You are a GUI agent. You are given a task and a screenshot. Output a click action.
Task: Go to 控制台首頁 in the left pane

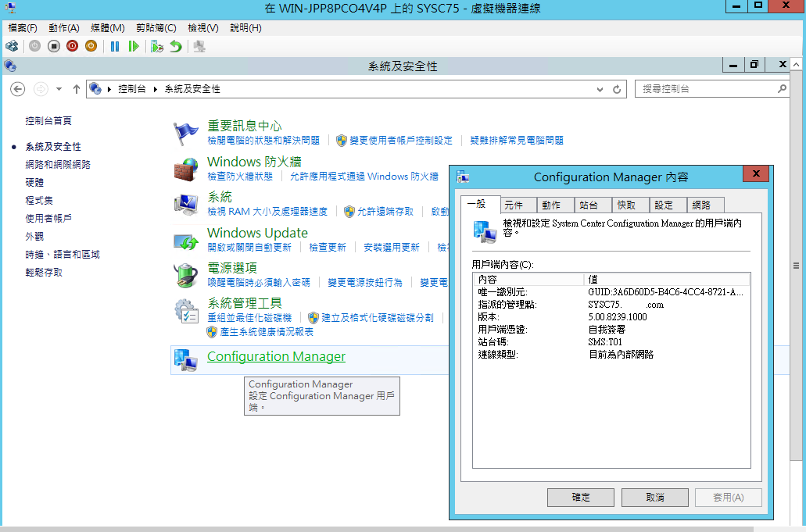click(48, 120)
